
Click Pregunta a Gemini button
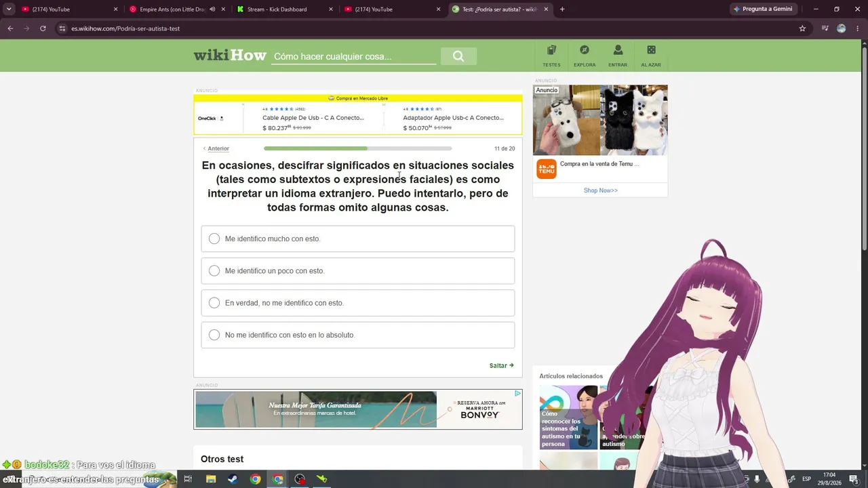(x=763, y=9)
